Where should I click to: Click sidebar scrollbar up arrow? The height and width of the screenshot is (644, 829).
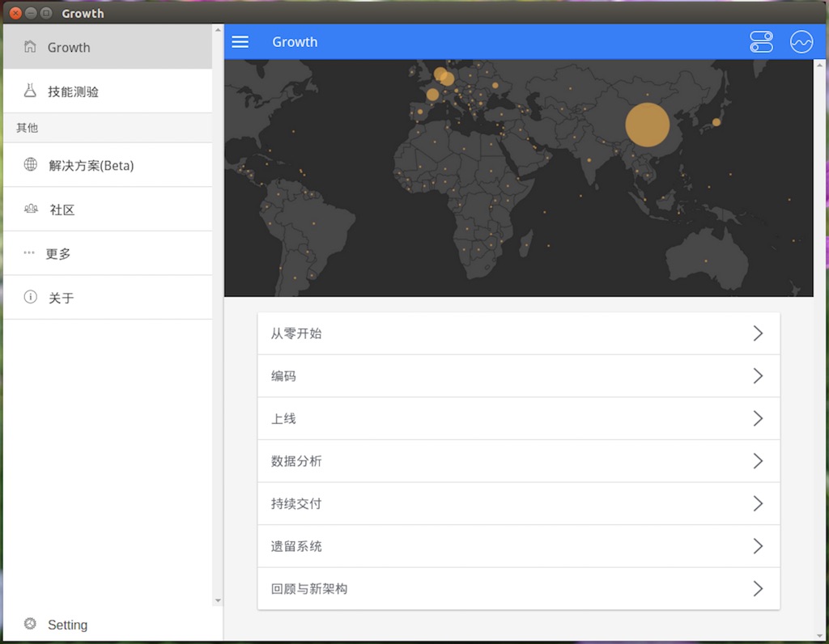[x=218, y=30]
